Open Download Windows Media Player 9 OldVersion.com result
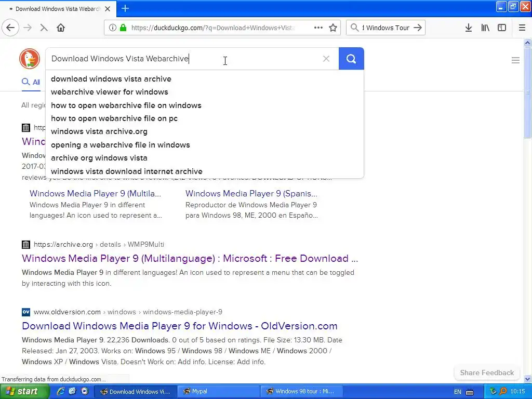The image size is (532, 399). pyautogui.click(x=179, y=326)
